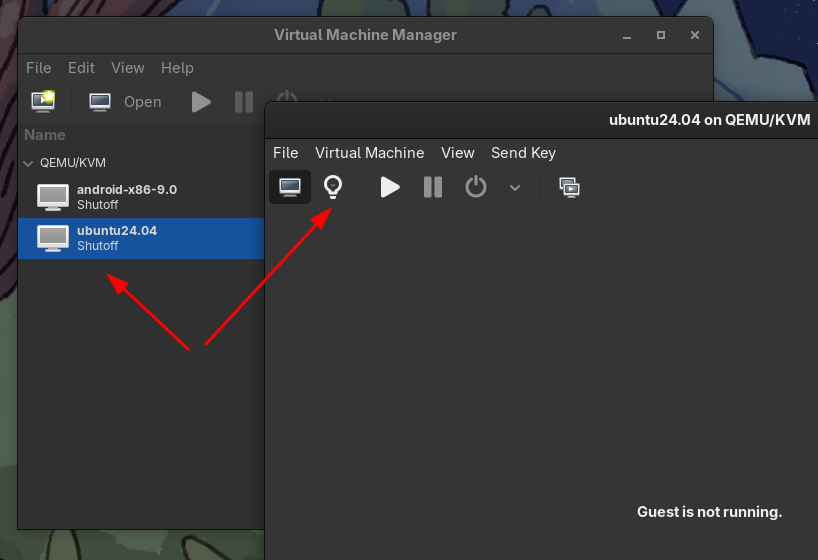Show the graphical console in ubuntu24.04 window
The width and height of the screenshot is (818, 560).
(x=290, y=187)
